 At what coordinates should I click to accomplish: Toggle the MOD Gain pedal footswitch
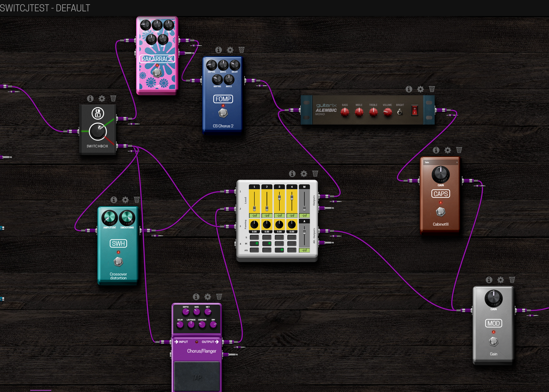coord(494,341)
